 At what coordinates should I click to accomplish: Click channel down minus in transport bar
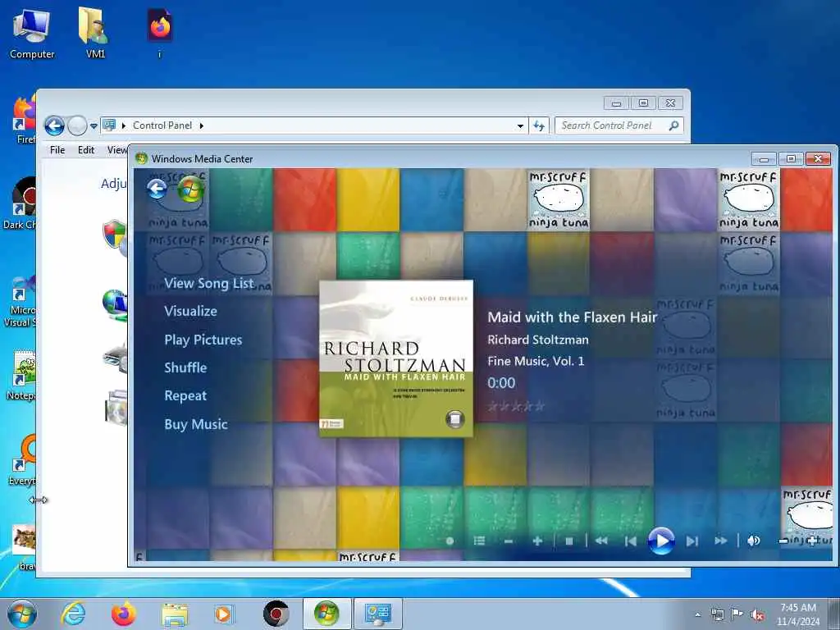(x=509, y=541)
